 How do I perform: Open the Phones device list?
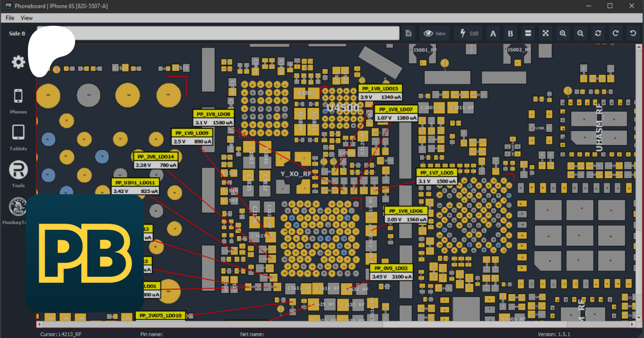(18, 101)
